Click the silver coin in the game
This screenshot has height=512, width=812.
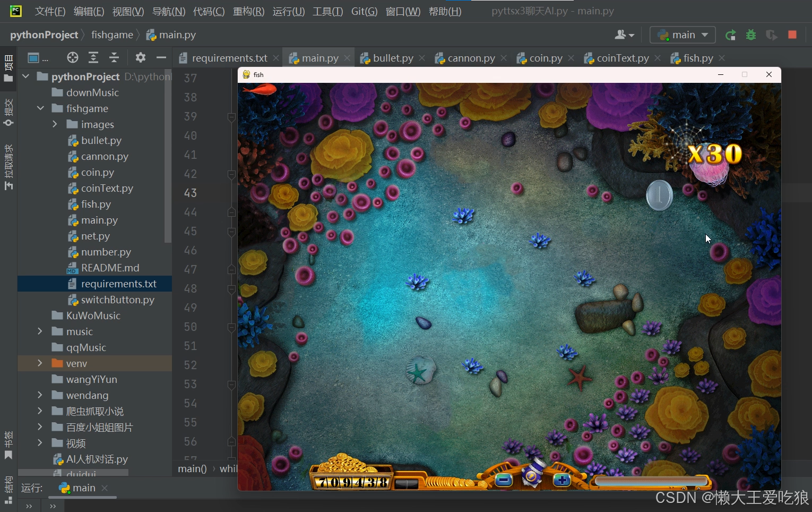pos(660,195)
